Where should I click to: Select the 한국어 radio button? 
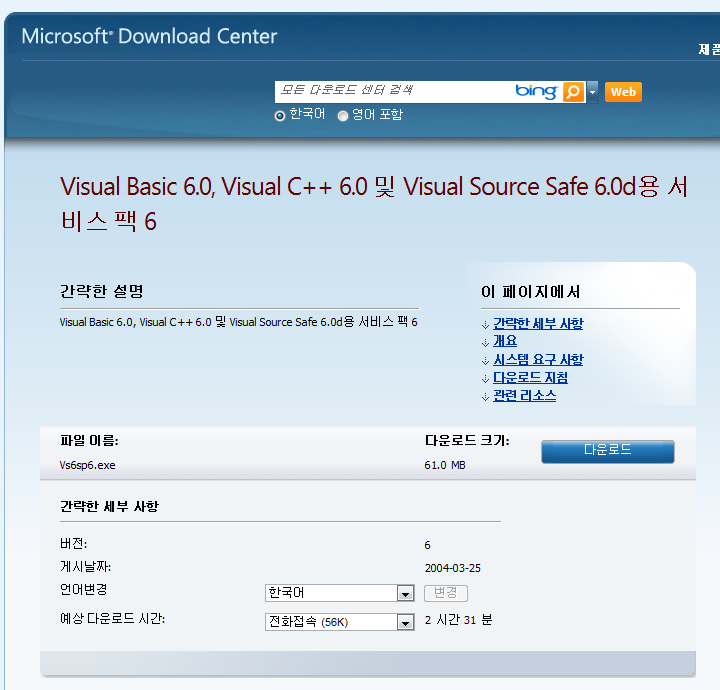280,116
